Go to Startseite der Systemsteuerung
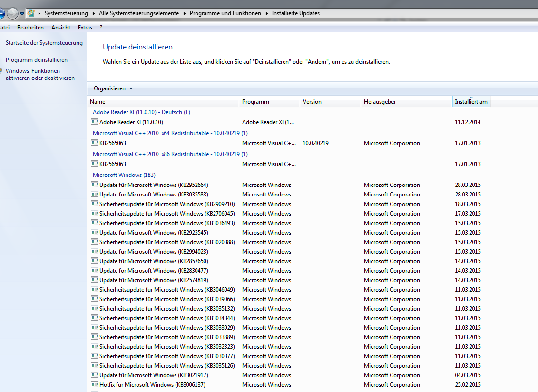 [44, 43]
